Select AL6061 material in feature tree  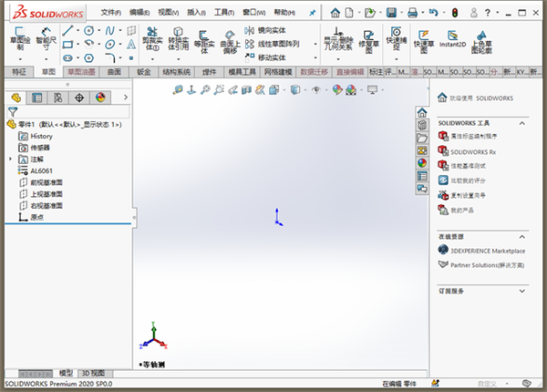(43, 170)
